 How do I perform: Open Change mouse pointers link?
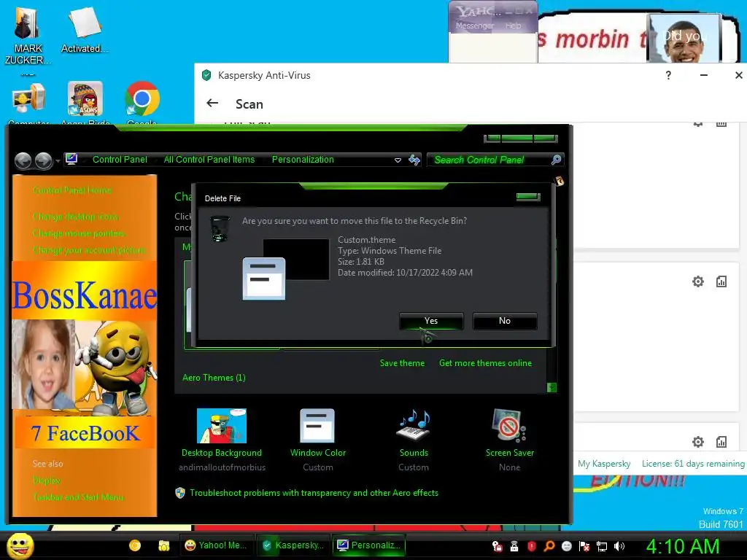79,233
